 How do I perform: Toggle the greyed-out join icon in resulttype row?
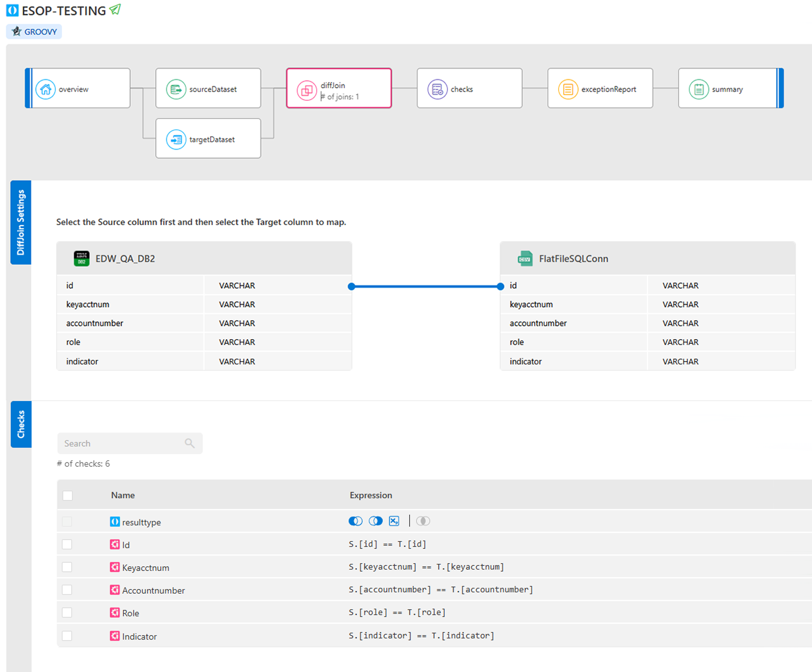tap(423, 521)
